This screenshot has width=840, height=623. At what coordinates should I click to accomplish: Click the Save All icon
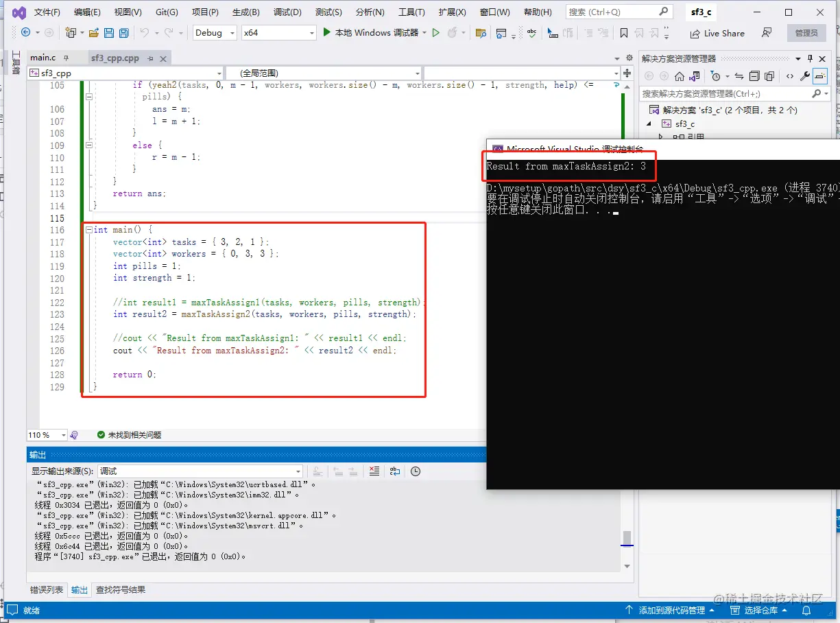[x=123, y=32]
